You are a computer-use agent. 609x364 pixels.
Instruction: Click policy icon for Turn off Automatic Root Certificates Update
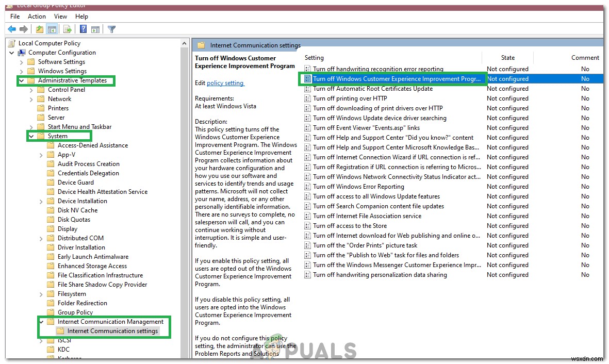pos(308,89)
